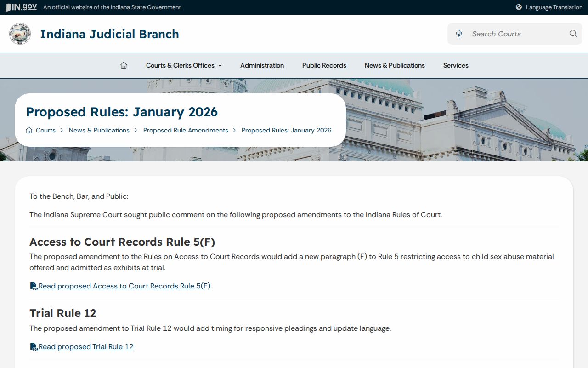This screenshot has width=588, height=368.
Task: Click News & Publications breadcrumb link
Action: coord(99,130)
